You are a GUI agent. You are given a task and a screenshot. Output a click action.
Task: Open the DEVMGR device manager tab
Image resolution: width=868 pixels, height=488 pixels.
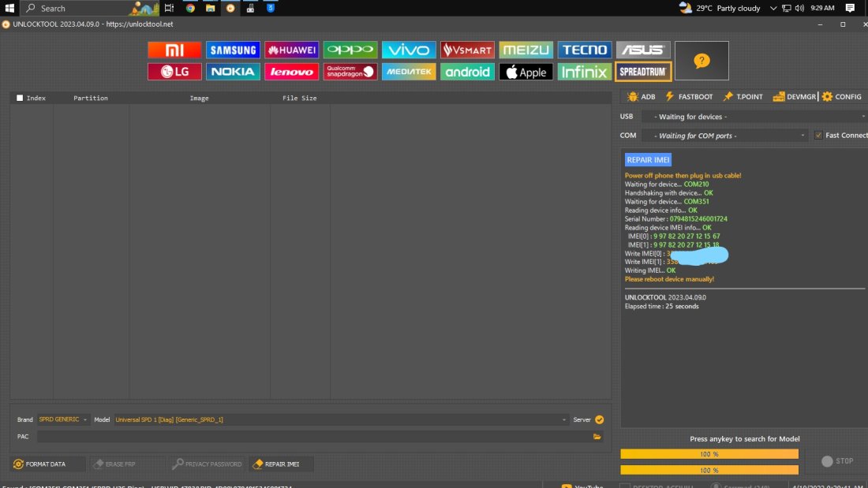pos(795,97)
